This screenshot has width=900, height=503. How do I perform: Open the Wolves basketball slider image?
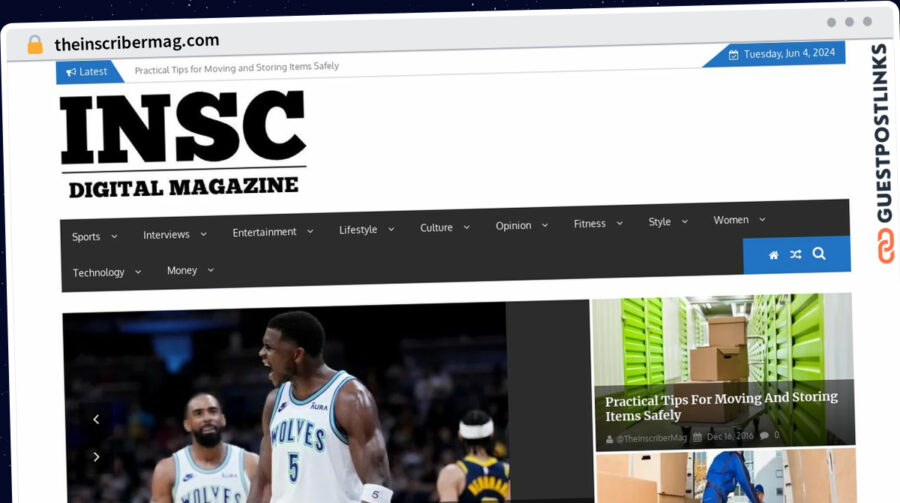pyautogui.click(x=284, y=404)
